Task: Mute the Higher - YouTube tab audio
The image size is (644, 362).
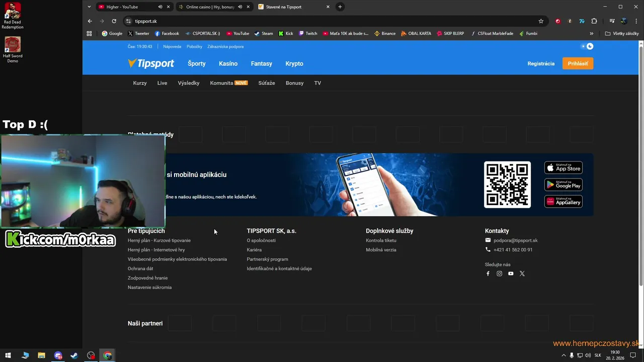Action: click(x=160, y=7)
